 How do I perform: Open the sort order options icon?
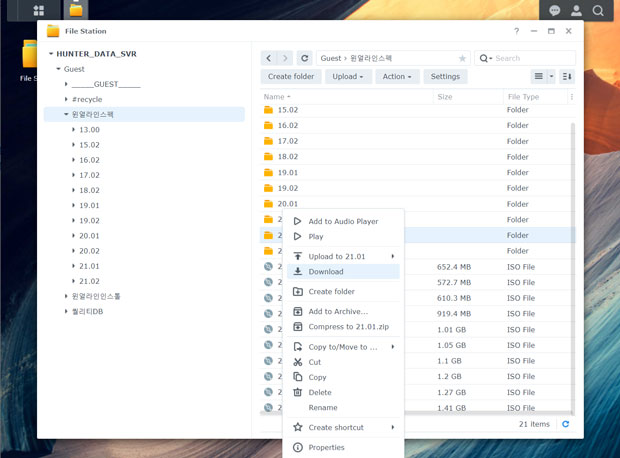tap(567, 76)
